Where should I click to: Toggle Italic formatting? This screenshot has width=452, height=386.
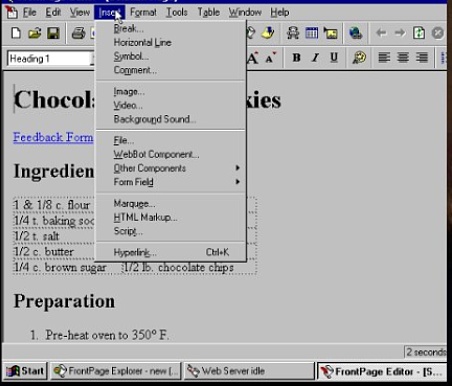pos(315,58)
